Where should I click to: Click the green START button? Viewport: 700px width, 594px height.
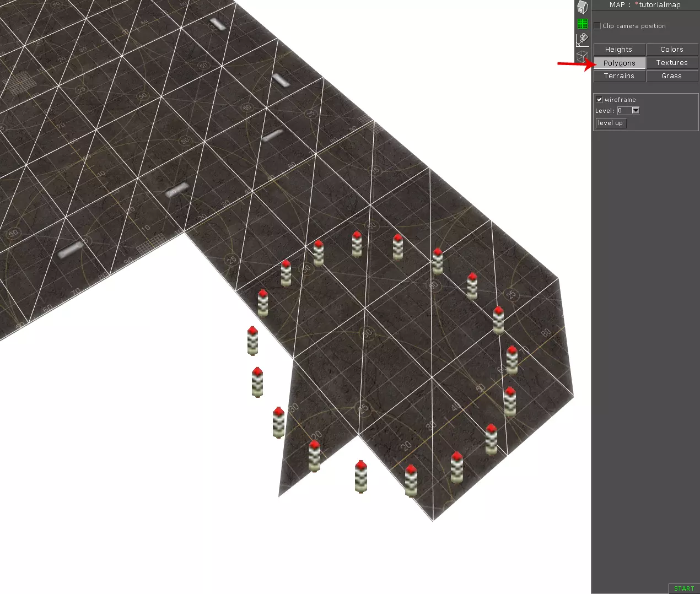pos(684,588)
